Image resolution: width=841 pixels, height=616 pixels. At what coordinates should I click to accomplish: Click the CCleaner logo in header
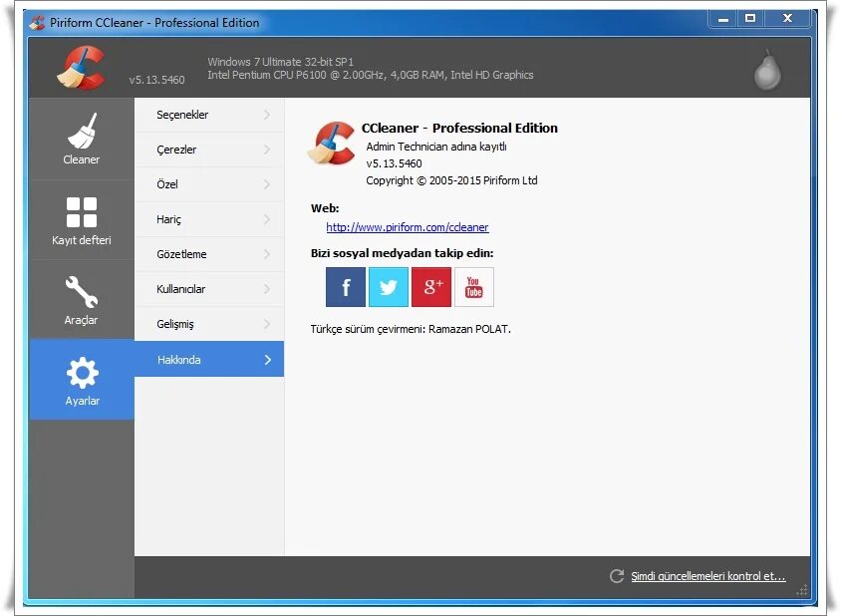81,68
